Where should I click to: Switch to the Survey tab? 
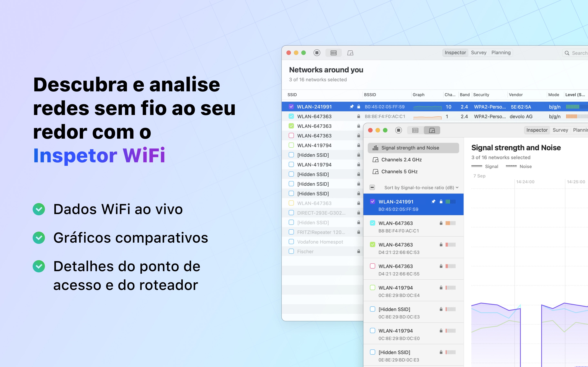tap(479, 52)
